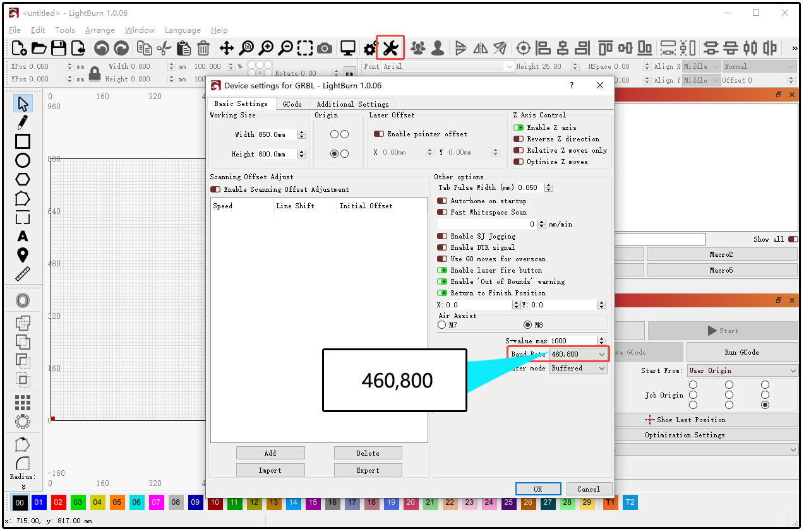Open the Font Arial dropdown

coord(448,66)
